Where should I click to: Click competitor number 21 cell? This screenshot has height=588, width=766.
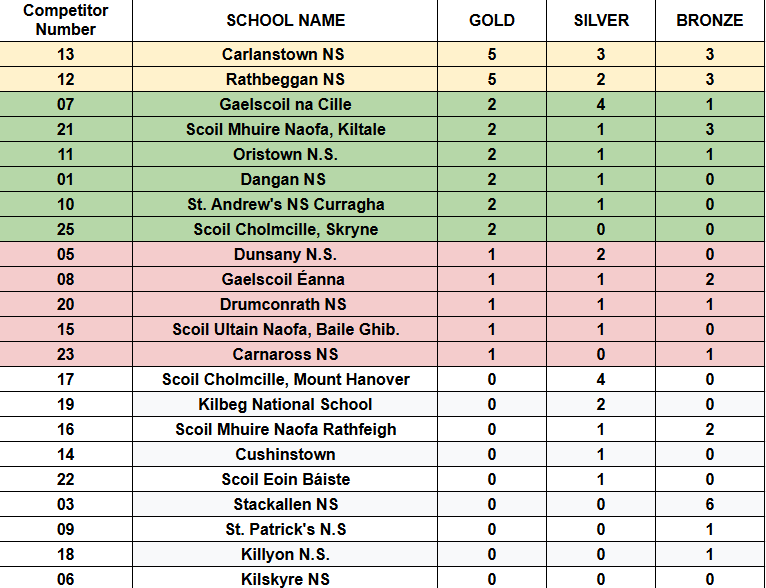[66, 129]
